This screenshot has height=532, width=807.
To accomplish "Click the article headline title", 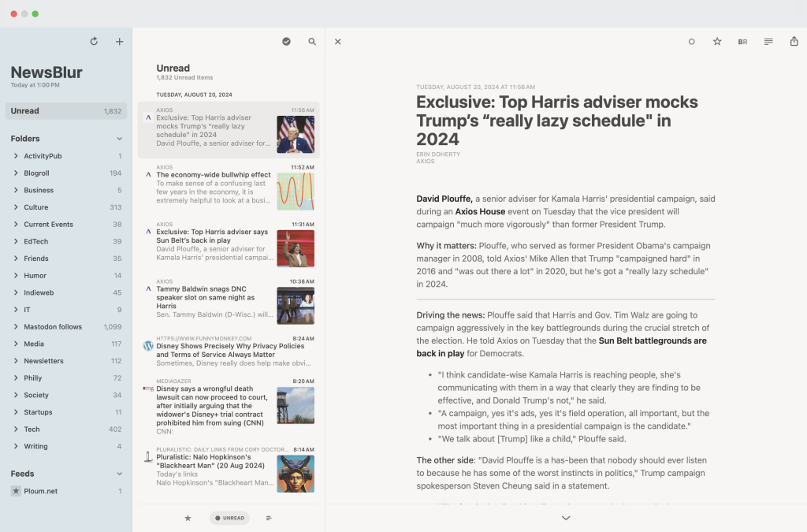I will pos(557,121).
